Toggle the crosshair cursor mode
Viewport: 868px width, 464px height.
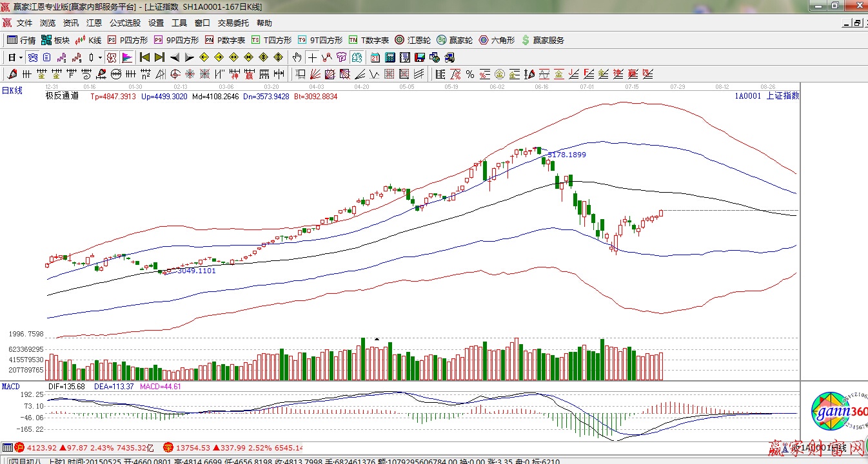pos(312,57)
